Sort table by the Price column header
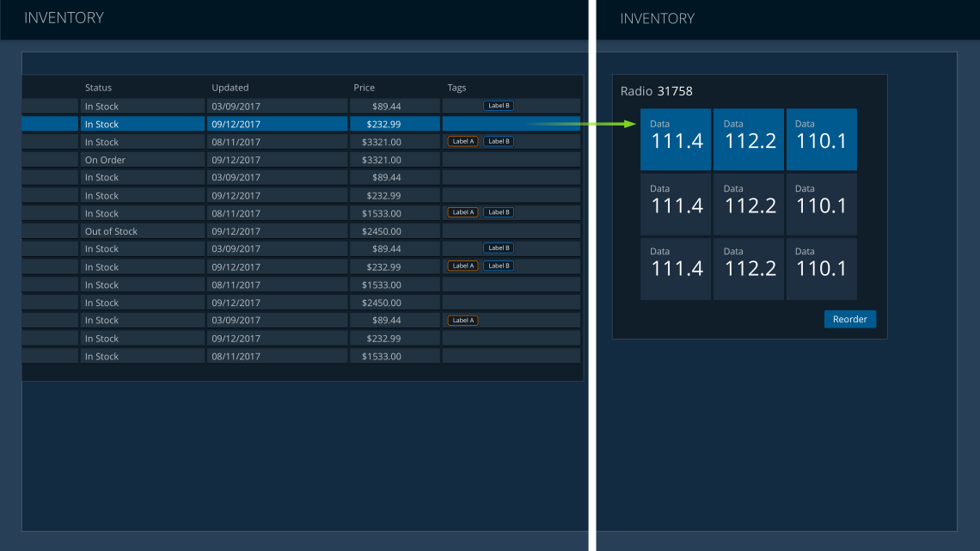The height and width of the screenshot is (551, 980). click(364, 88)
